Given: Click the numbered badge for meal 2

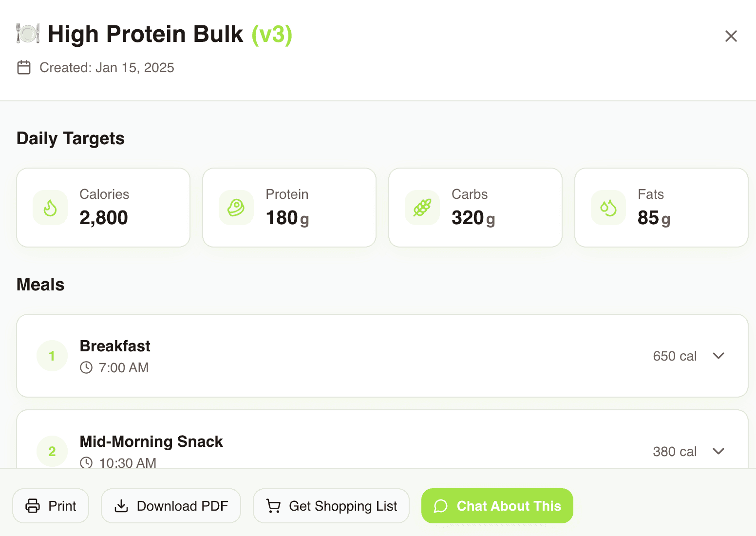Looking at the screenshot, I should 52,451.
